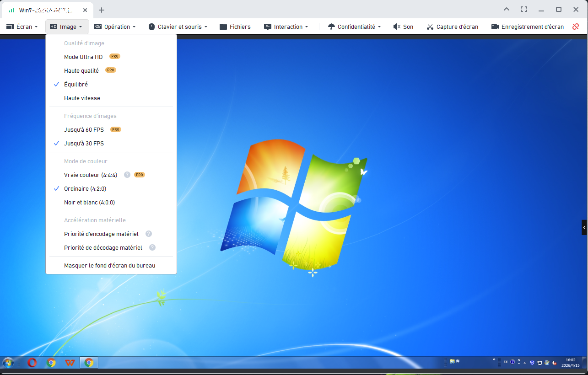Image resolution: width=588 pixels, height=375 pixels.
Task: Open the Opera browser in taskbar
Action: point(32,363)
